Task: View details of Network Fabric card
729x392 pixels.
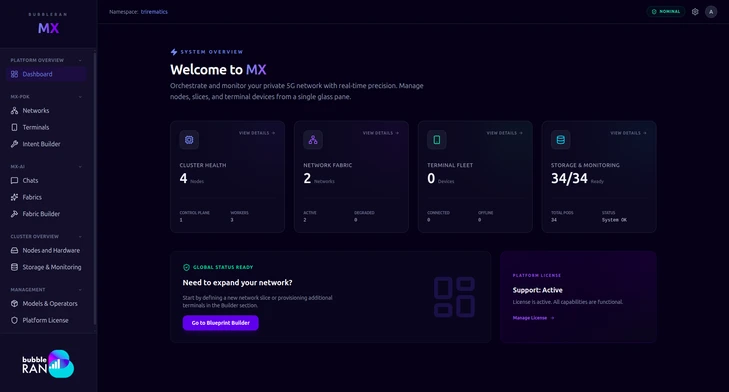Action: (381, 133)
